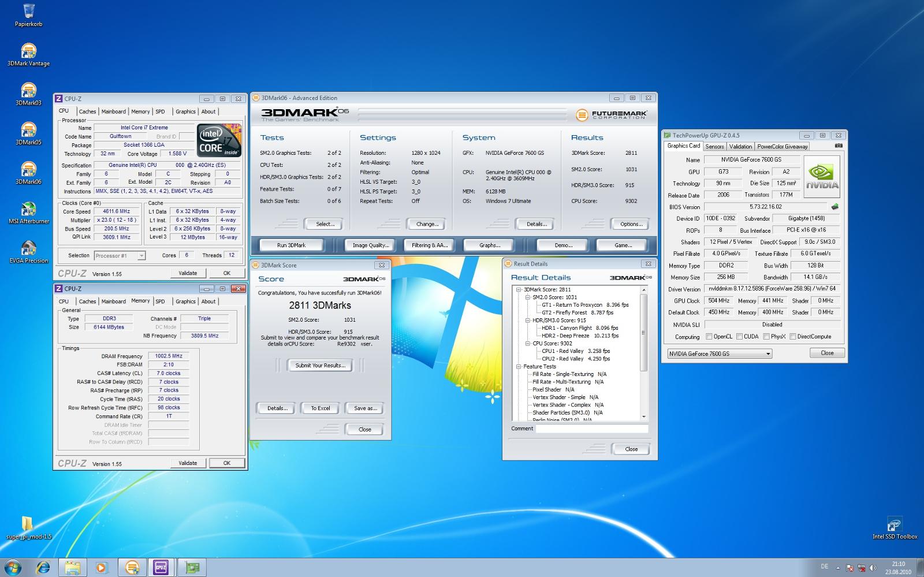Open the NVIDIA GeForce 7600 GS GPU dropdown

coord(719,353)
